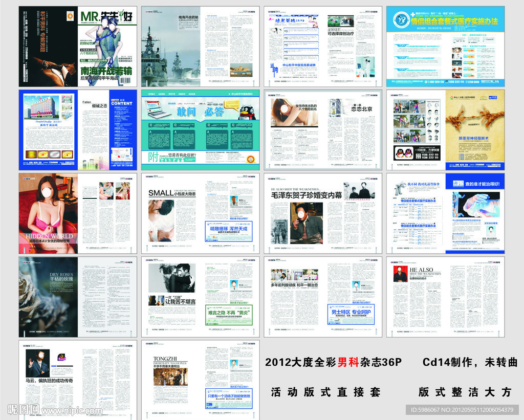
Task: Click the frayed rope image
Action: point(475,119)
